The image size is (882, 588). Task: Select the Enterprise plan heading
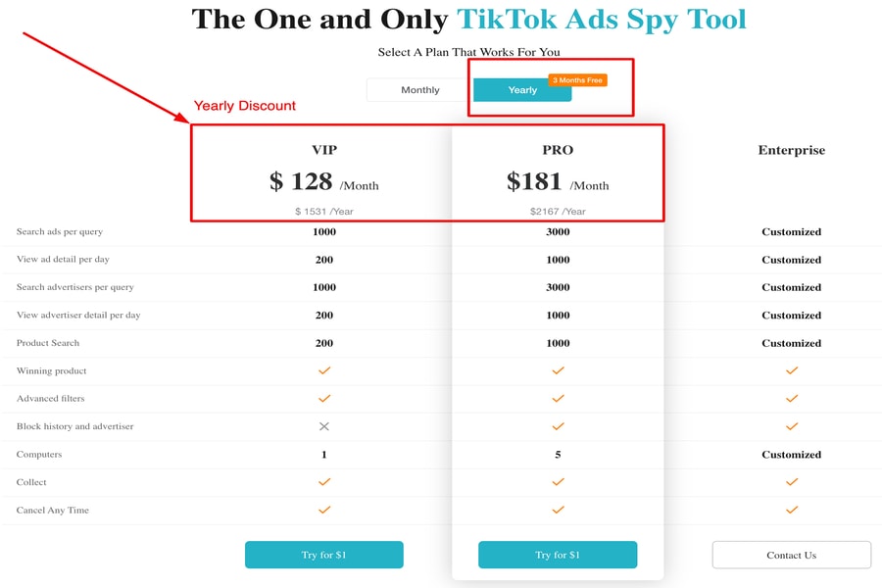(x=791, y=151)
